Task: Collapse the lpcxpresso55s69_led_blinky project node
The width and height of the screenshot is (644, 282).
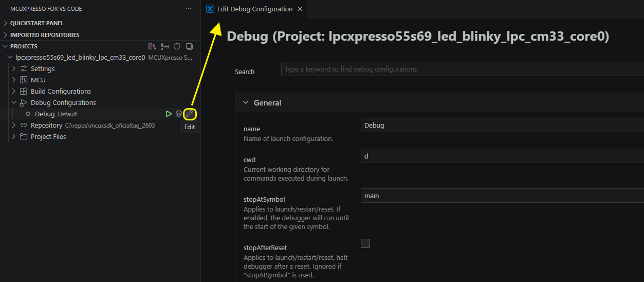Action: click(10, 58)
